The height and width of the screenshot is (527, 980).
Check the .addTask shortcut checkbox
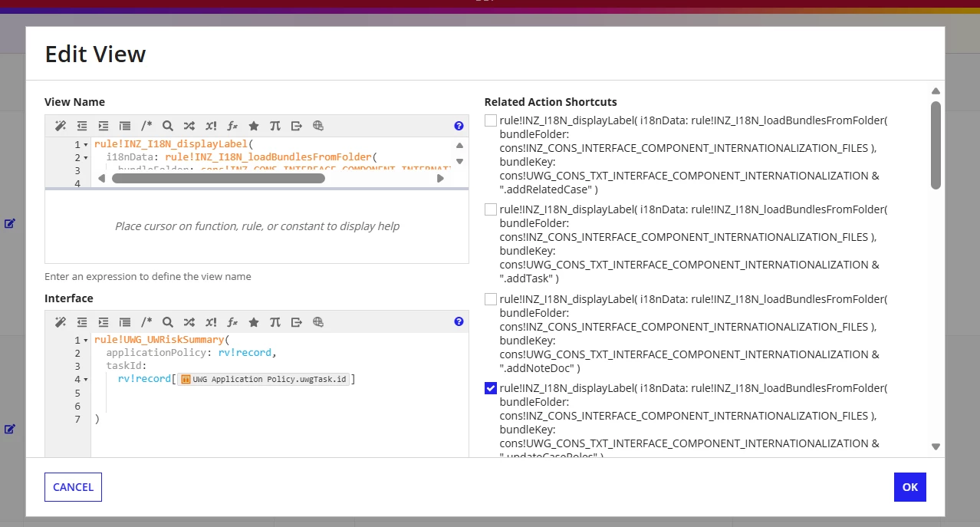(x=491, y=209)
